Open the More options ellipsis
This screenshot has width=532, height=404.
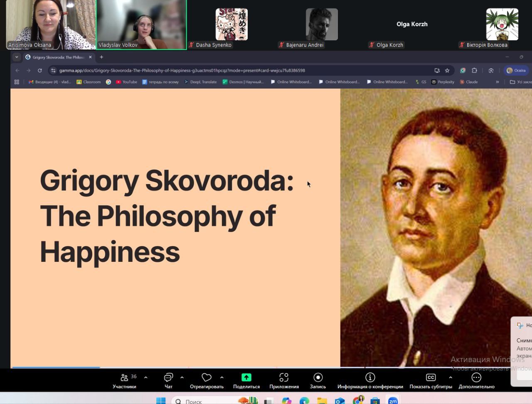476,377
